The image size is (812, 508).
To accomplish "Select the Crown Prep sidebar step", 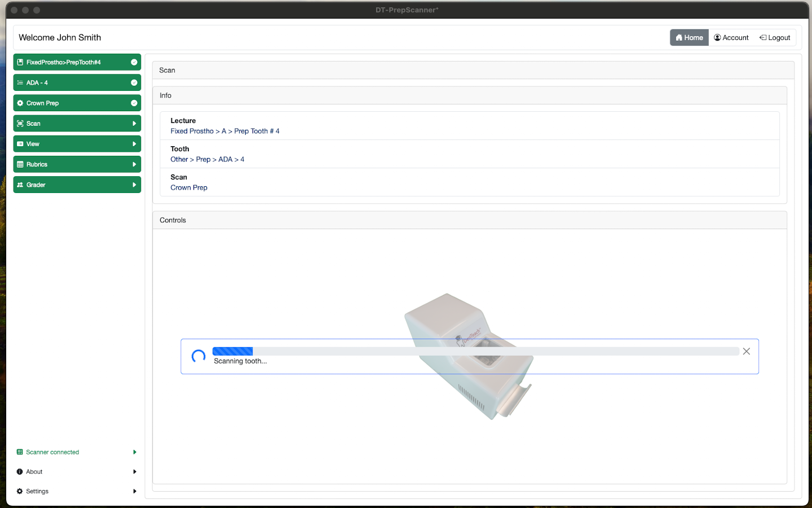I will tap(77, 103).
